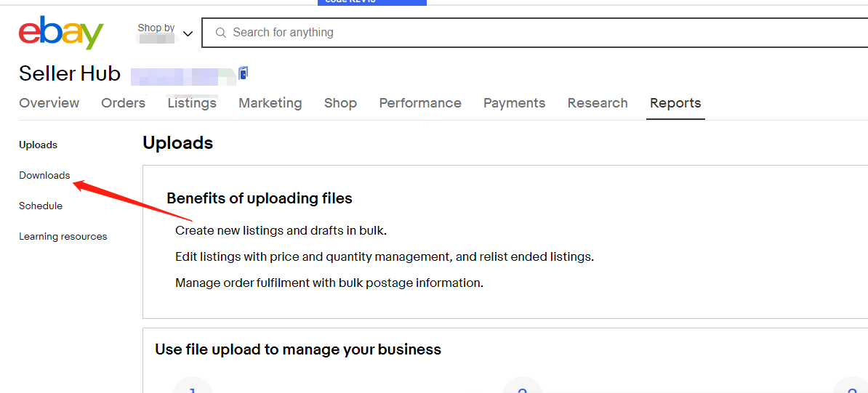View the Performance tab
The image size is (868, 393).
tap(420, 103)
